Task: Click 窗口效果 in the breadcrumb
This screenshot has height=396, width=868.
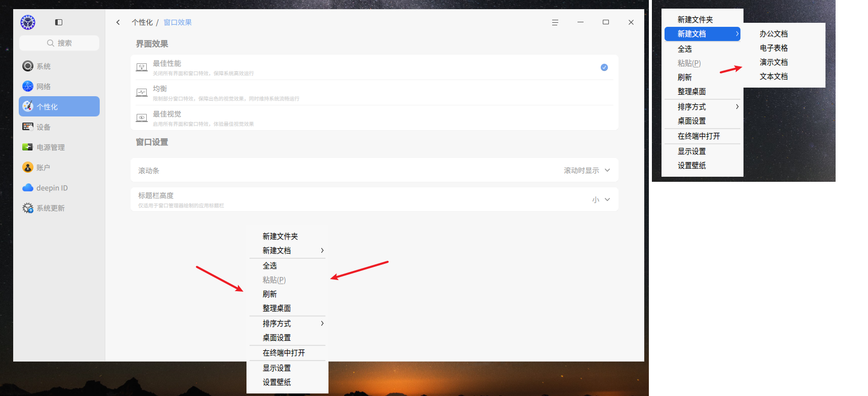Action: 178,22
